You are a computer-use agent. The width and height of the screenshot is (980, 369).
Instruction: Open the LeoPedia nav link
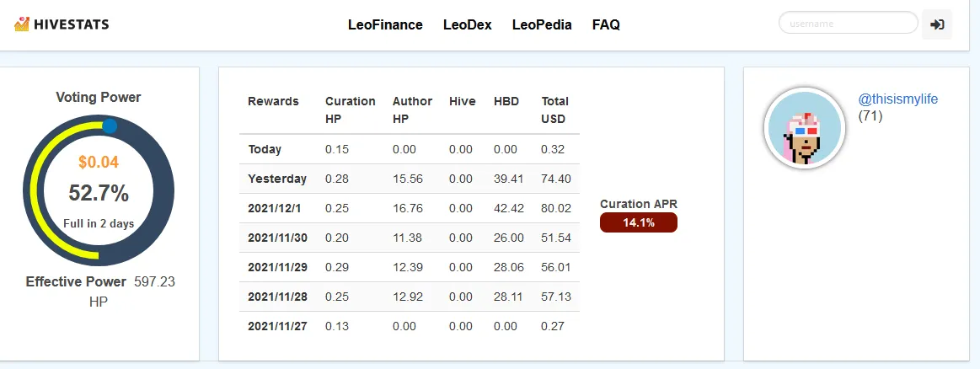pyautogui.click(x=542, y=25)
